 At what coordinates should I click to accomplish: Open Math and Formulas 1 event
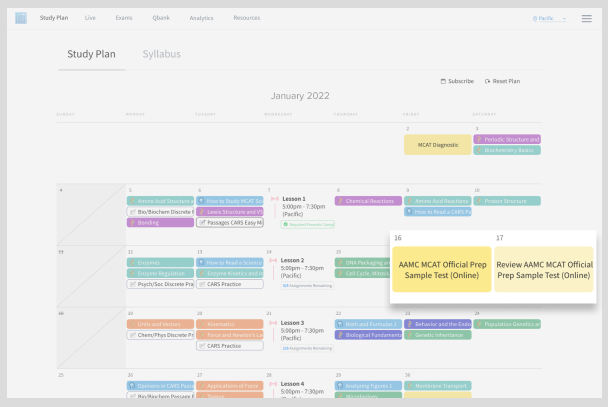(368, 324)
